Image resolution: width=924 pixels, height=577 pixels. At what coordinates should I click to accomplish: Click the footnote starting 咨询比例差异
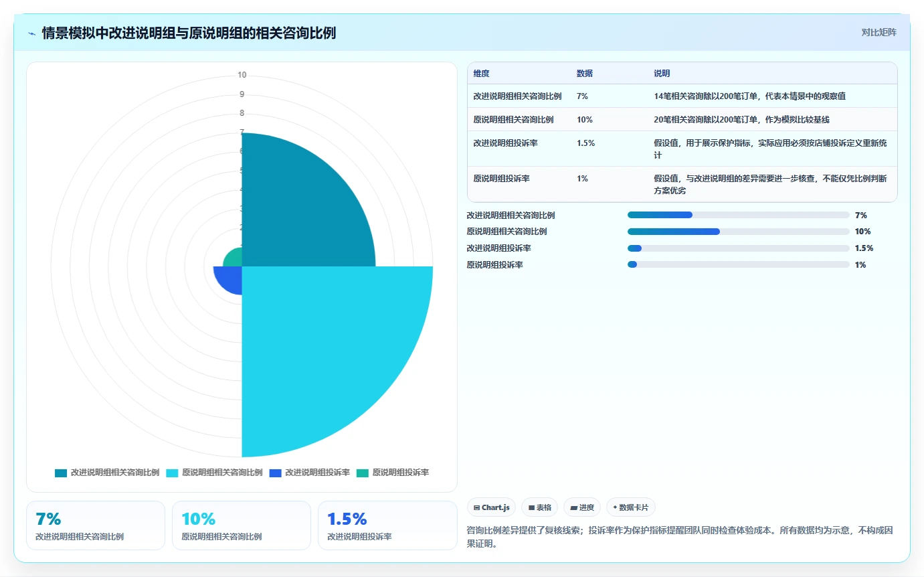point(679,537)
